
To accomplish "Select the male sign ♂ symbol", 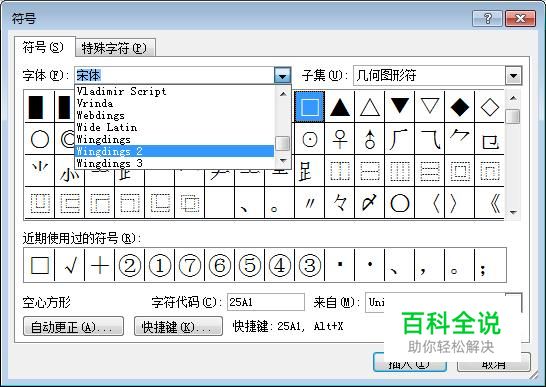I will click(x=369, y=139).
